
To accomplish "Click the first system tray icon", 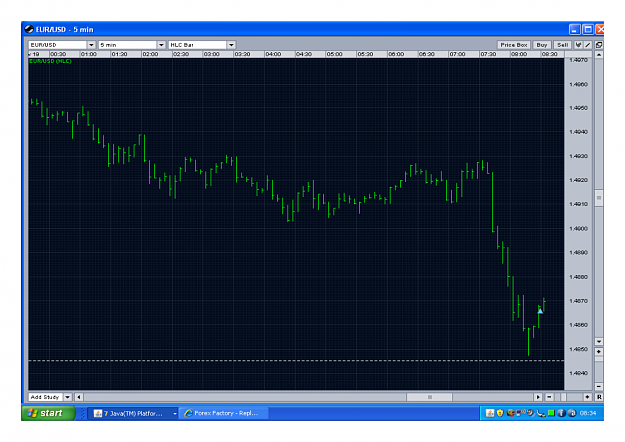I will point(490,413).
